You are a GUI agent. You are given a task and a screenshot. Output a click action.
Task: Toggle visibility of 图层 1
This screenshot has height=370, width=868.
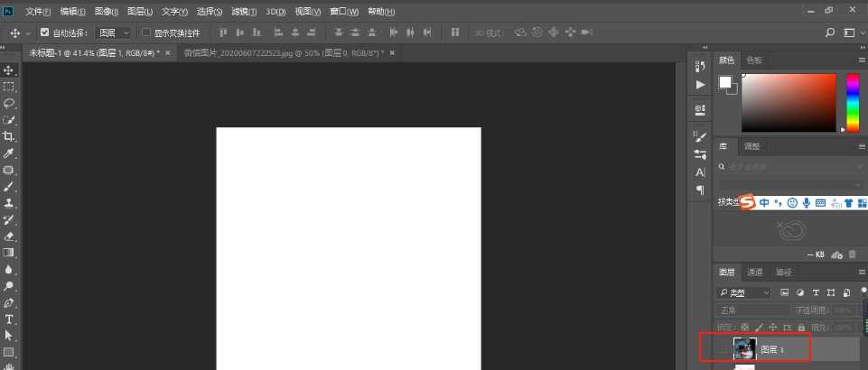pyautogui.click(x=723, y=349)
